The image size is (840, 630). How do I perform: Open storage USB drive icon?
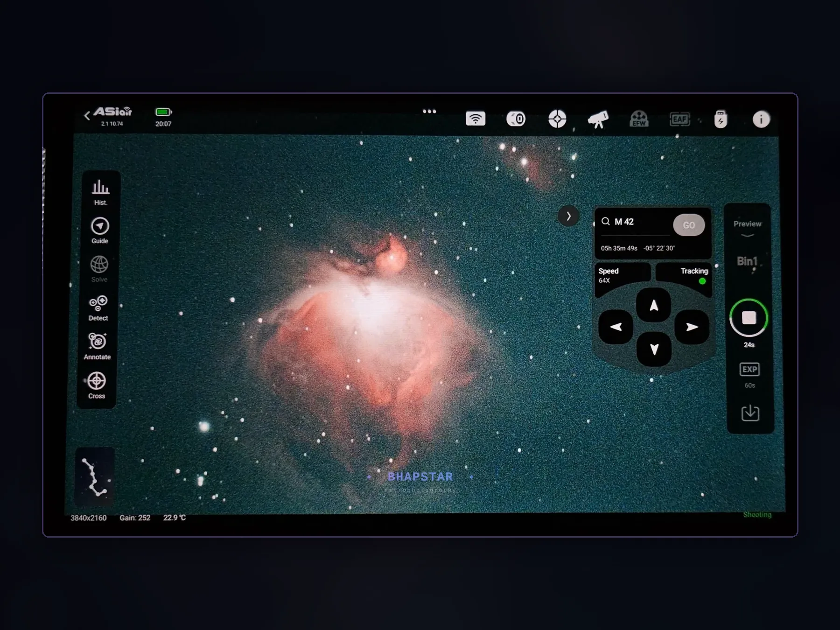[721, 119]
